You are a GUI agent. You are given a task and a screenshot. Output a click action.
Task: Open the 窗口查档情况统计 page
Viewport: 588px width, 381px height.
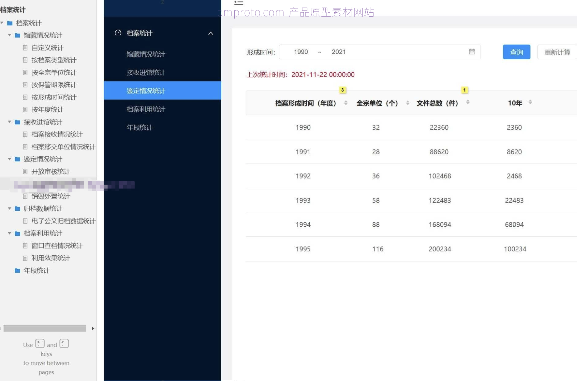pos(57,246)
